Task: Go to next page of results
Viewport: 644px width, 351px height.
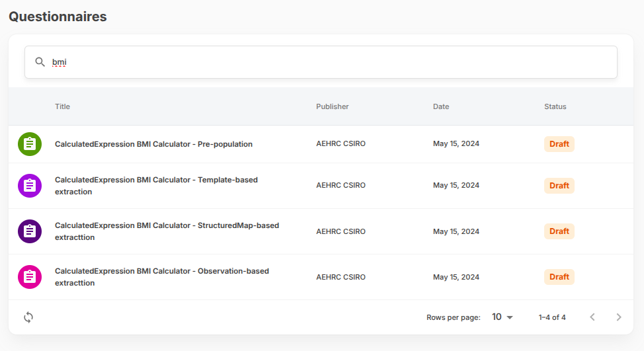Action: coord(618,317)
